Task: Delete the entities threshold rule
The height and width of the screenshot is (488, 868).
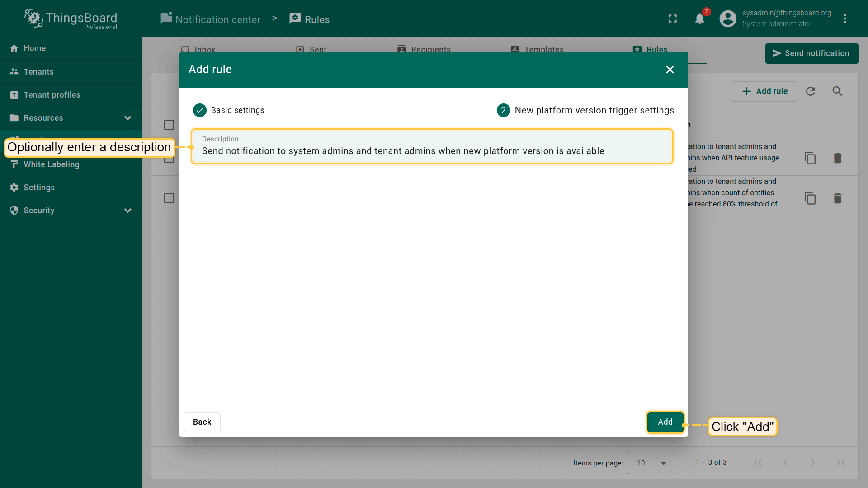Action: tap(837, 198)
